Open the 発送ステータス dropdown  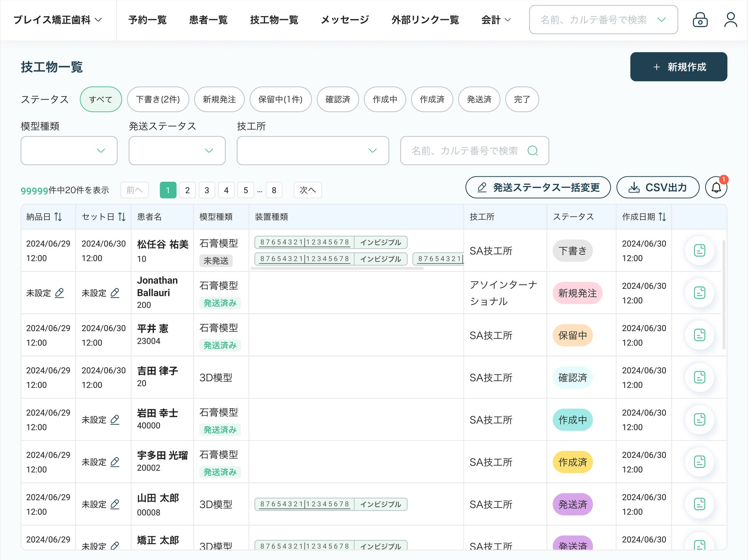point(177,151)
